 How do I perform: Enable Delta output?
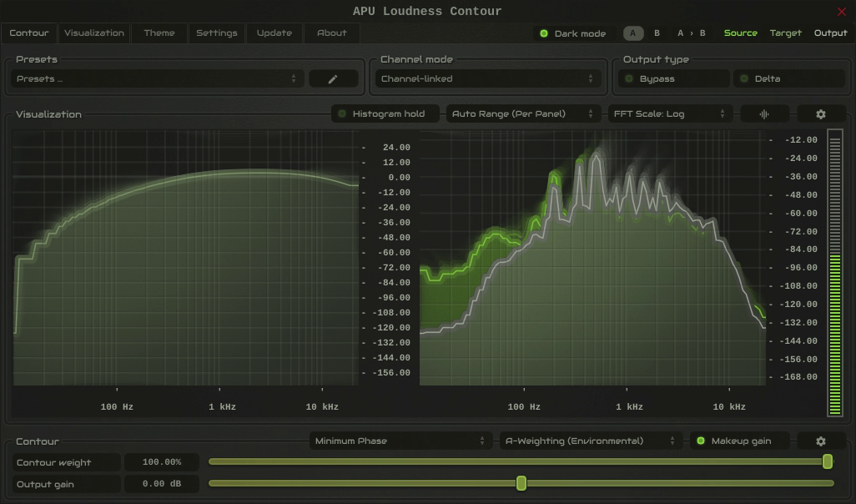point(789,78)
